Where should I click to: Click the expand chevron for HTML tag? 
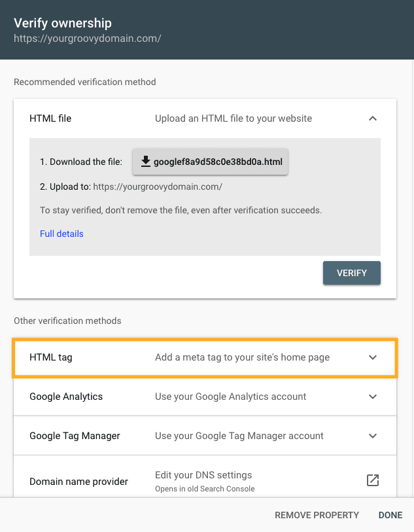point(372,357)
